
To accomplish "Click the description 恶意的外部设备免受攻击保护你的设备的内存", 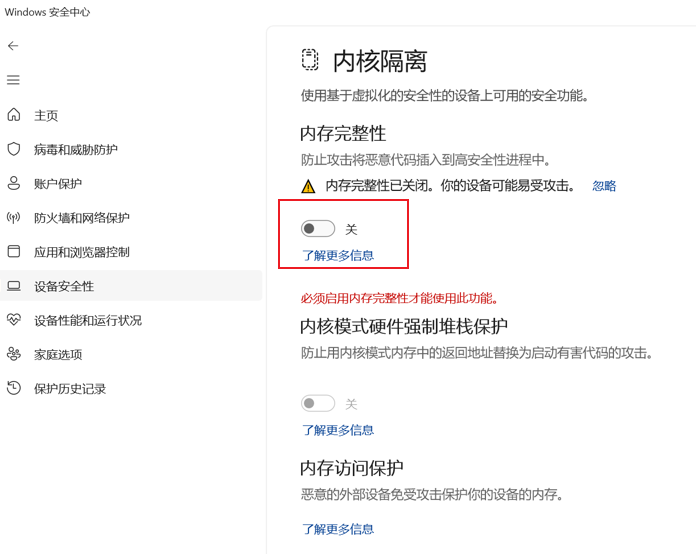I will (x=431, y=494).
